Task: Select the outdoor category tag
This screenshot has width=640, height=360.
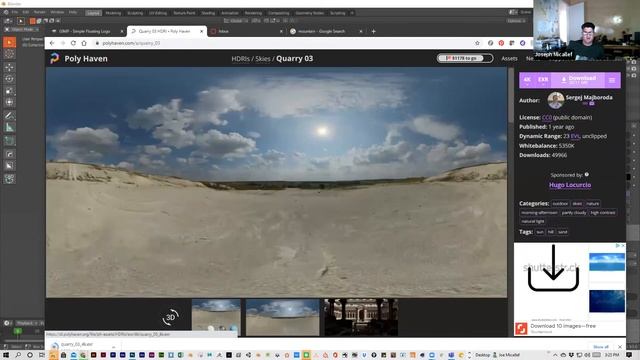Action: pos(560,204)
